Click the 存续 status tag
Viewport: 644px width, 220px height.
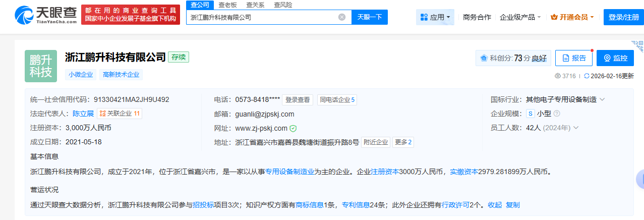[x=179, y=57]
